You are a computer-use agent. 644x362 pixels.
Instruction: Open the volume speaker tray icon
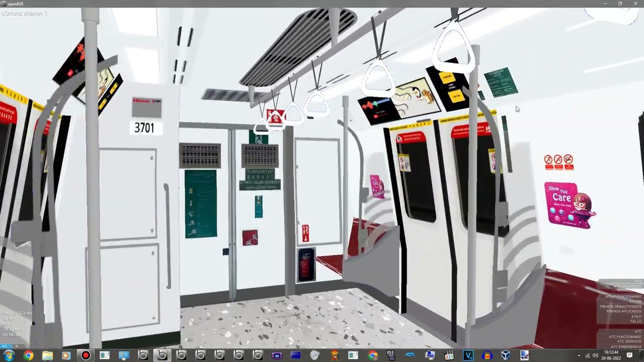tap(596, 355)
